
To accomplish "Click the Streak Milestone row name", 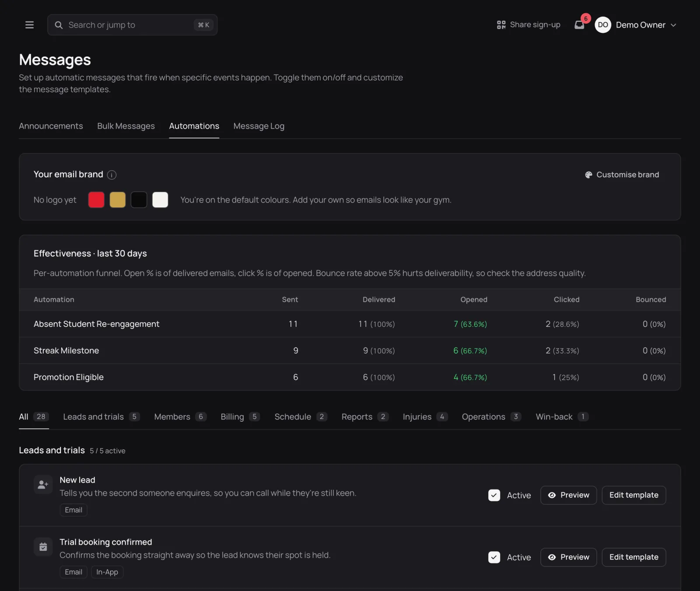I will (66, 351).
